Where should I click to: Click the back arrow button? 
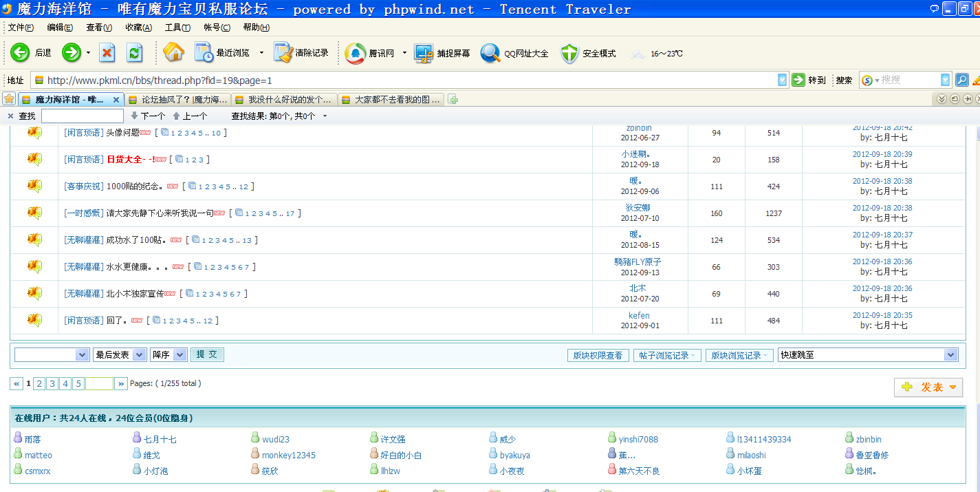coord(20,53)
